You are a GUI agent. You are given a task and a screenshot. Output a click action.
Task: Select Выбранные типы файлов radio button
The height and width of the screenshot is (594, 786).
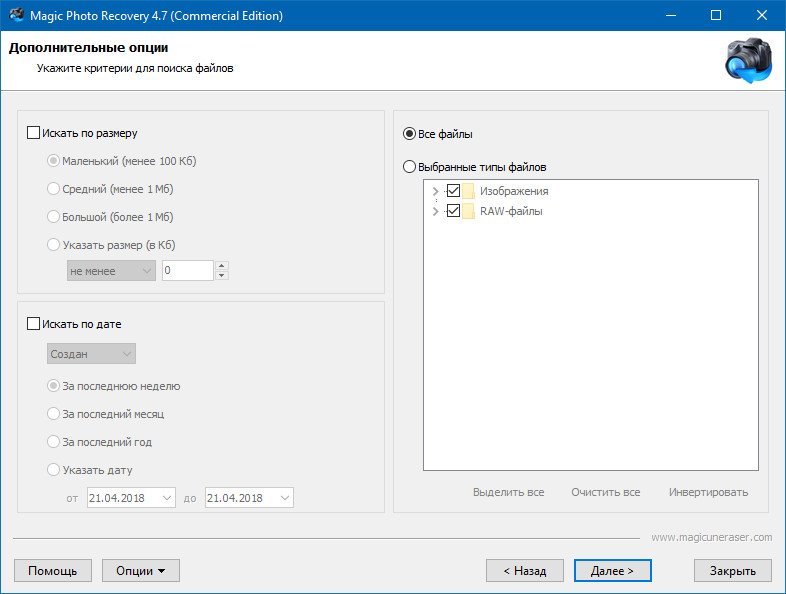point(410,166)
